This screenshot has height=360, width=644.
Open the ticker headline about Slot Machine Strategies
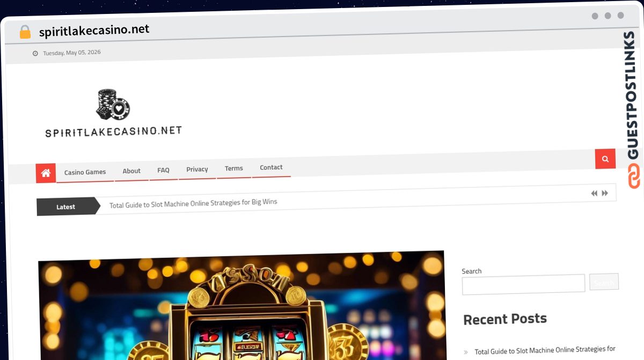[x=193, y=203]
